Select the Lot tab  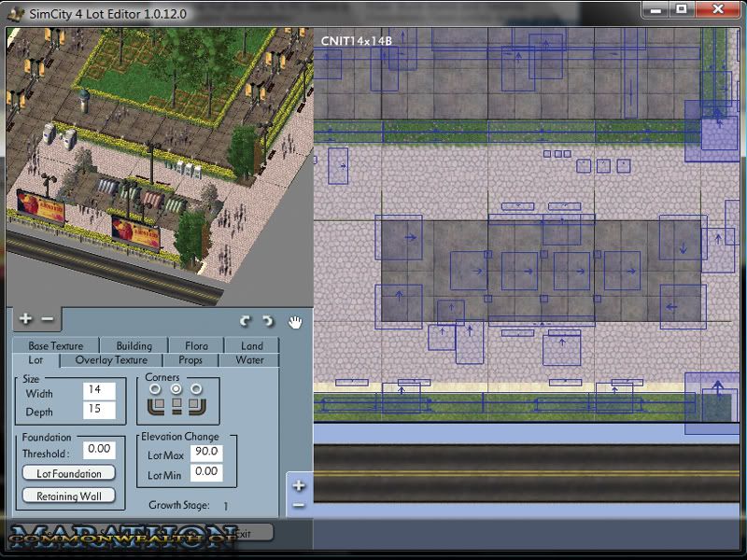(x=36, y=360)
